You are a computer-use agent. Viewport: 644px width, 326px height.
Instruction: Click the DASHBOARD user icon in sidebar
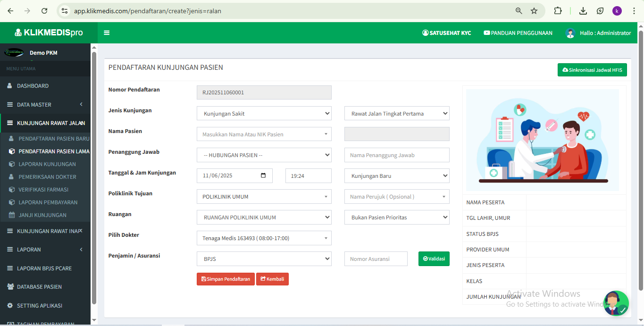point(9,86)
